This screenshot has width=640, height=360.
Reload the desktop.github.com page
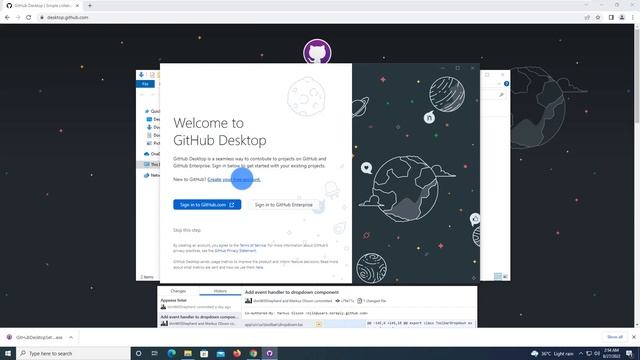pyautogui.click(x=29, y=18)
